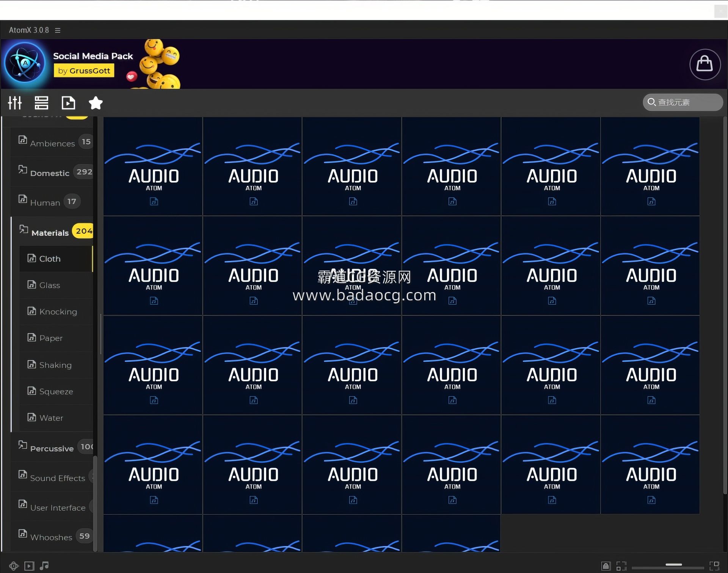Click the magnifier search icon
The height and width of the screenshot is (573, 728).
tap(651, 102)
